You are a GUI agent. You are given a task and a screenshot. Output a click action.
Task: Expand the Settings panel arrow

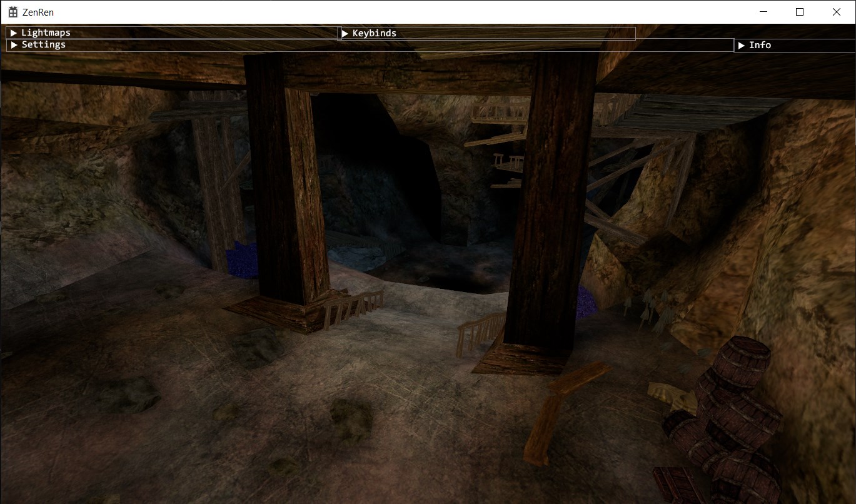[14, 45]
